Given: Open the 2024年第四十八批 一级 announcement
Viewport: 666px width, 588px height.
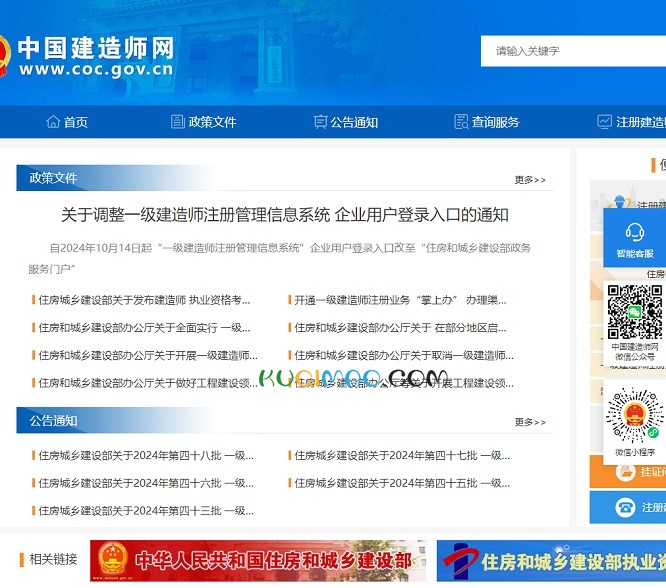Looking at the screenshot, I should click(x=146, y=455).
